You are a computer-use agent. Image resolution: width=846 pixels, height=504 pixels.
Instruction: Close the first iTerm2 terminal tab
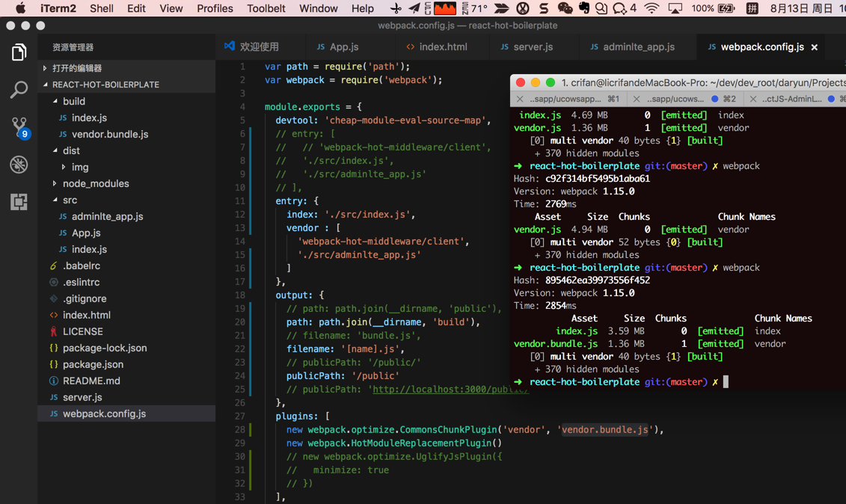point(520,99)
